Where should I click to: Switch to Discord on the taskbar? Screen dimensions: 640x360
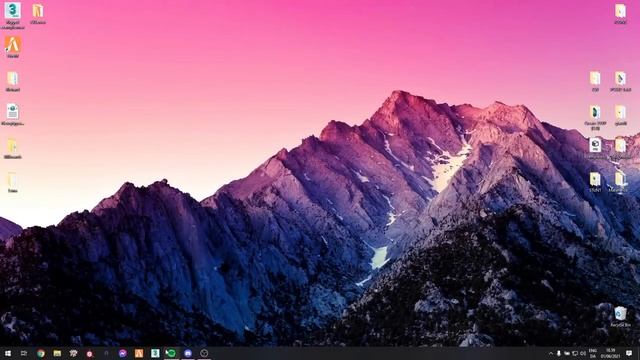tap(188, 353)
